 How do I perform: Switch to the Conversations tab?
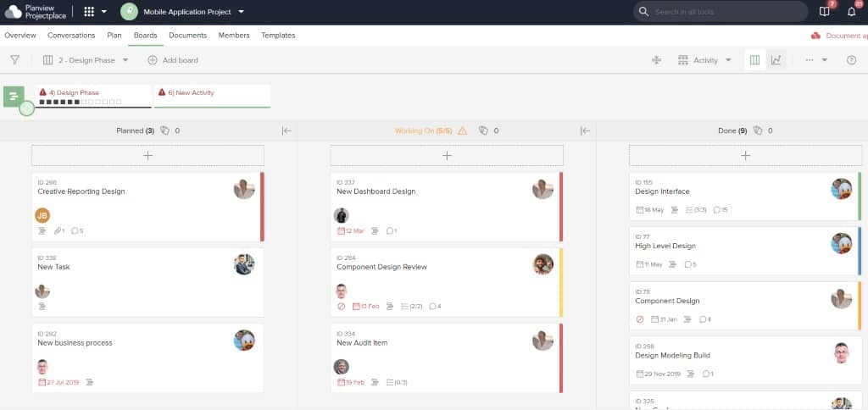(x=71, y=36)
